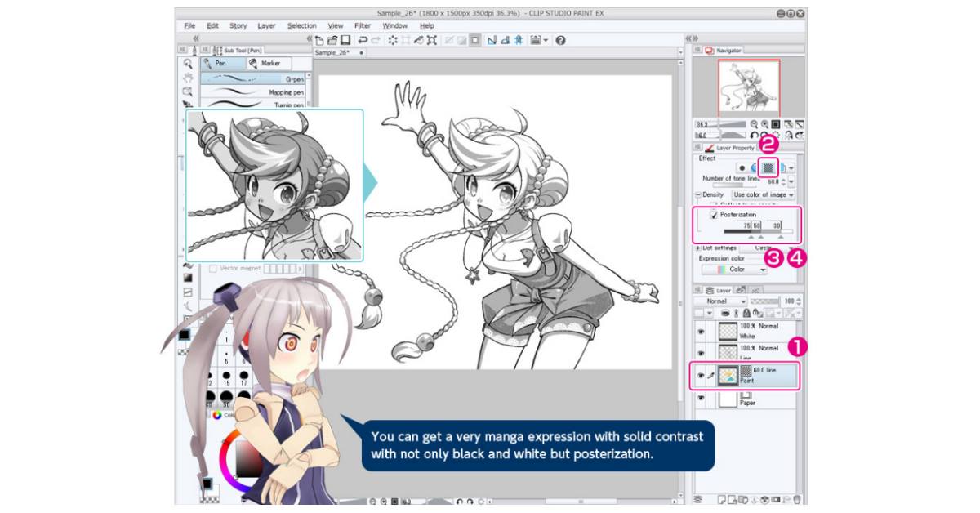980x513 pixels.
Task: Click the layer opacity slider
Action: [764, 301]
